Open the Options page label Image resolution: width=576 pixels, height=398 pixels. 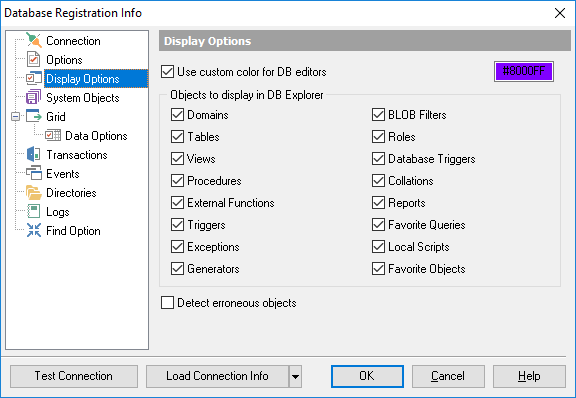pyautogui.click(x=64, y=60)
